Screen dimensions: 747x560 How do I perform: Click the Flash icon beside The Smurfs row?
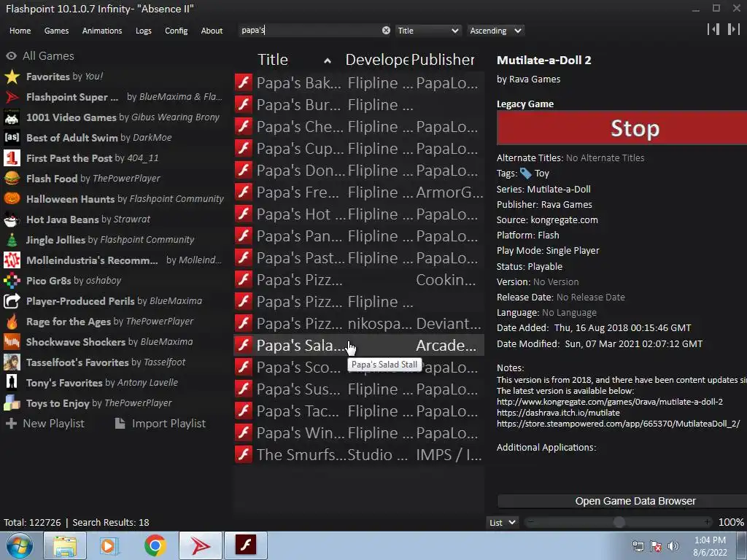tap(244, 455)
